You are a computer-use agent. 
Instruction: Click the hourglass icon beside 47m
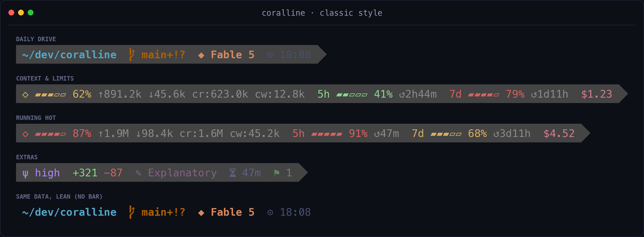click(x=233, y=173)
